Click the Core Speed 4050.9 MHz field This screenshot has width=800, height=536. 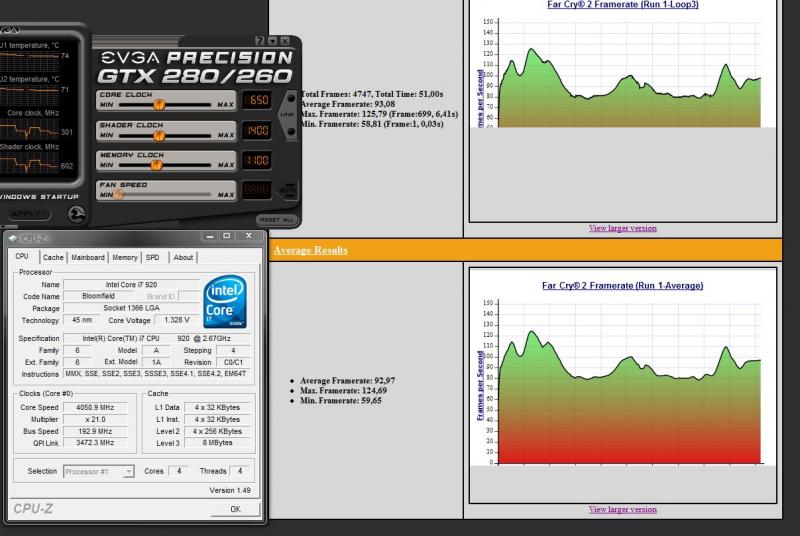(x=95, y=407)
